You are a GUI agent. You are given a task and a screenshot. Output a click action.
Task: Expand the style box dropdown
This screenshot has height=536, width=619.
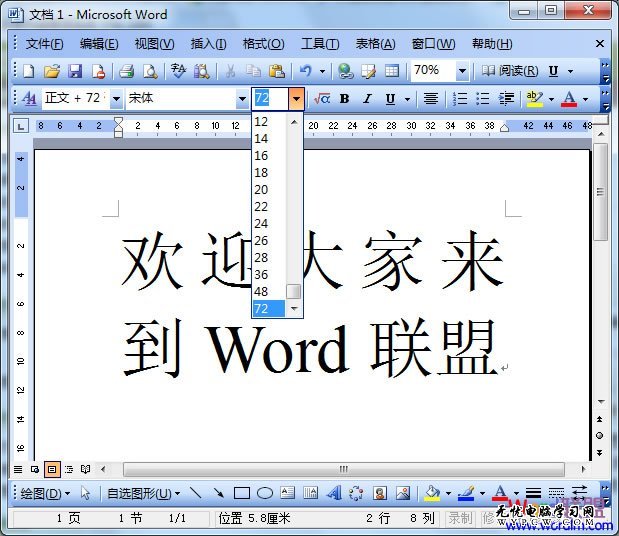(116, 98)
